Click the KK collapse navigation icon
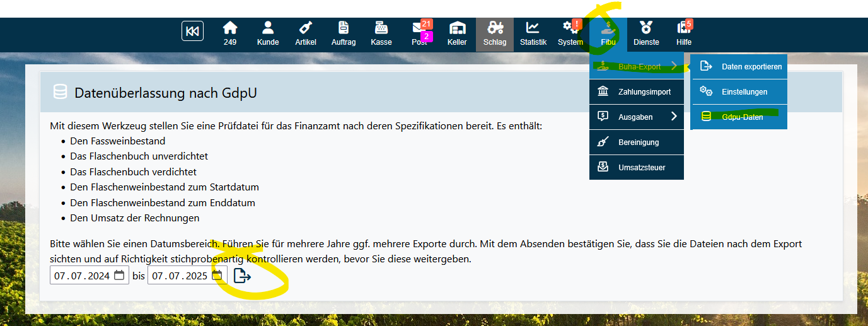868x326 pixels. [192, 31]
